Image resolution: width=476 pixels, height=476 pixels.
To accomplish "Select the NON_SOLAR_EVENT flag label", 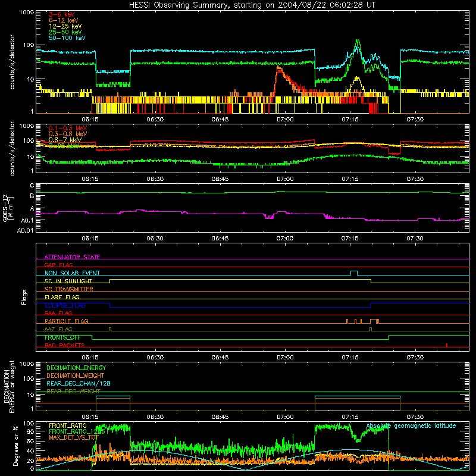I will tap(72, 273).
